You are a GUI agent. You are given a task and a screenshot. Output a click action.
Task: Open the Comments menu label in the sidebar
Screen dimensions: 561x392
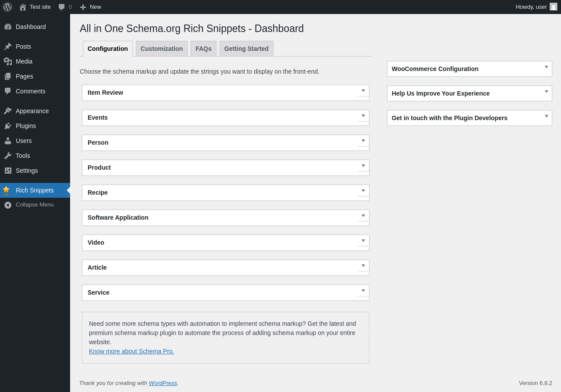click(31, 91)
